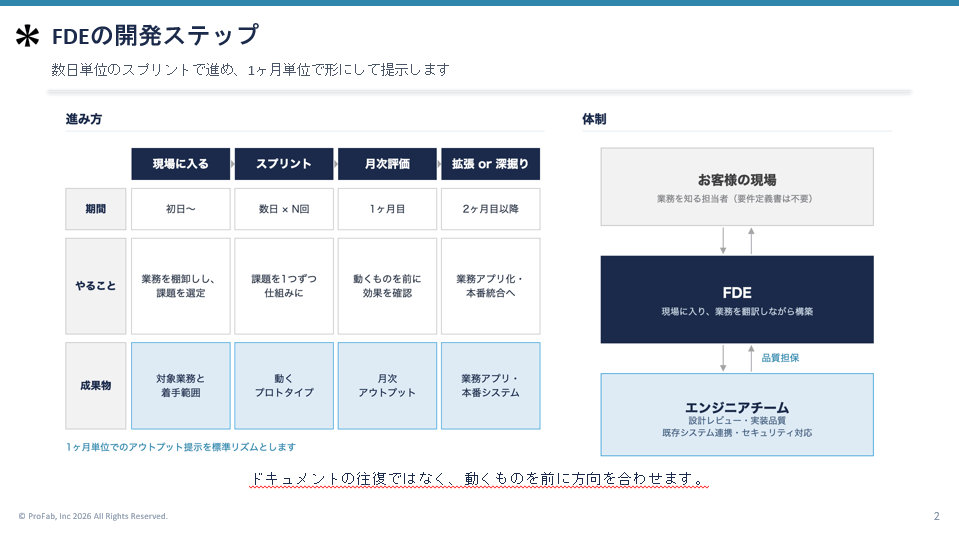Click the 拡張 or 深掘り step header
This screenshot has height=538, width=959.
click(x=491, y=164)
